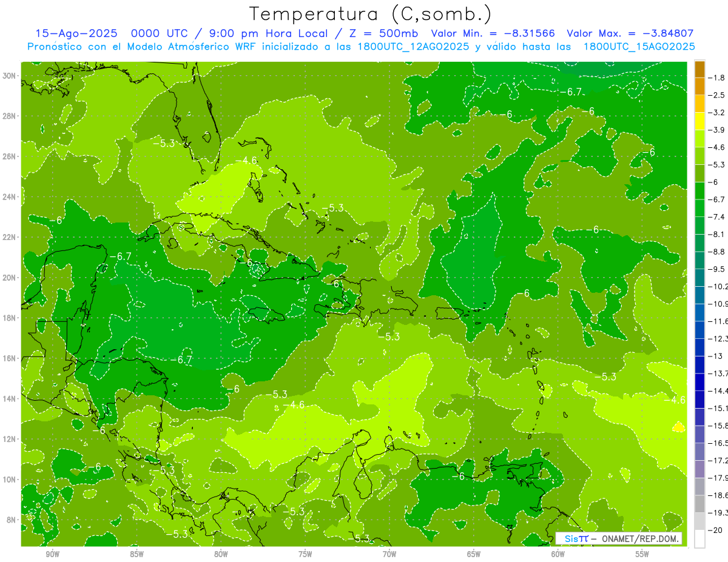The image size is (728, 562).
Task: Select the "Z = 500mb" level text
Action: click(383, 33)
